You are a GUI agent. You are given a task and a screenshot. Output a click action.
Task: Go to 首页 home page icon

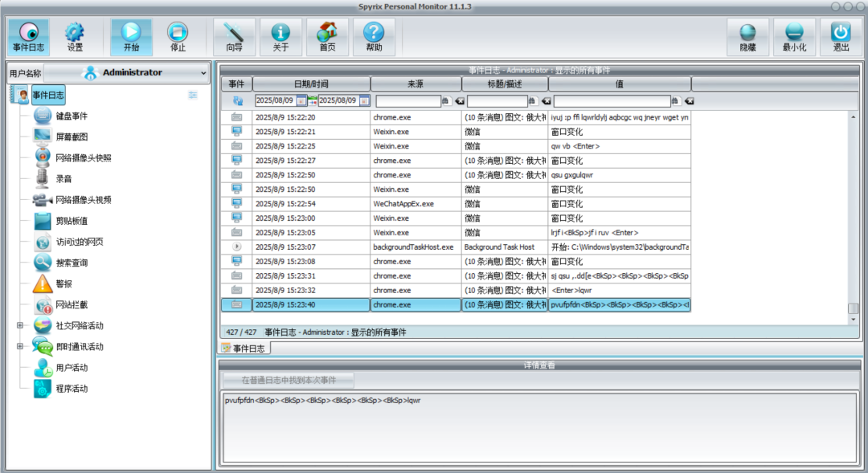click(327, 37)
